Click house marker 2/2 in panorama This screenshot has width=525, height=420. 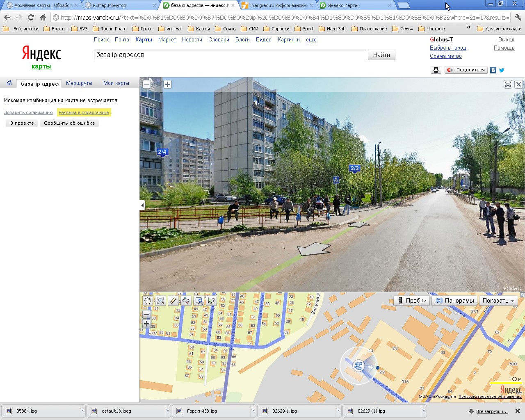tap(354, 169)
